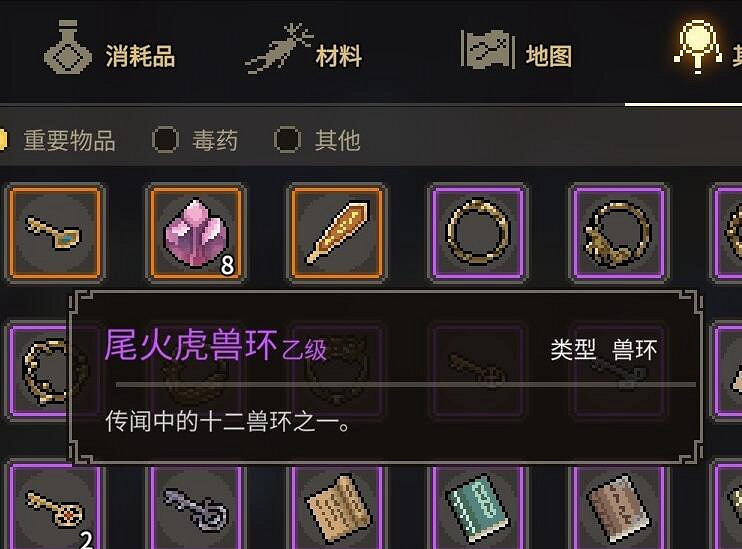742x549 pixels.
Task: Select the silver spiral key item
Action: tap(196, 507)
